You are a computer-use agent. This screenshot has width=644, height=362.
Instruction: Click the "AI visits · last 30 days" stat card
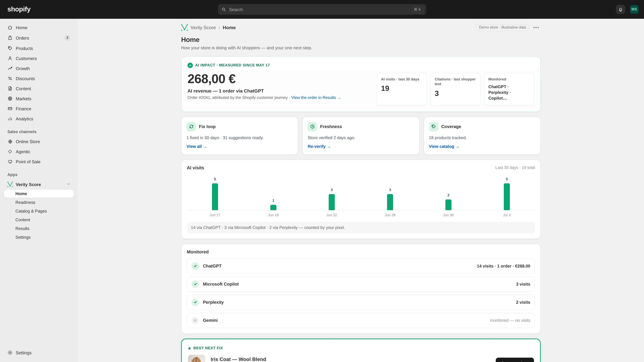tap(402, 89)
